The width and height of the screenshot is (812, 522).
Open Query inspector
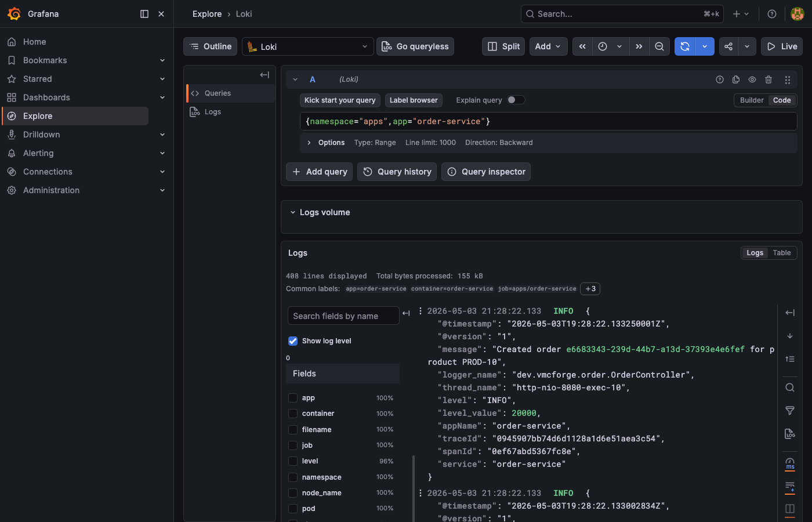[486, 172]
